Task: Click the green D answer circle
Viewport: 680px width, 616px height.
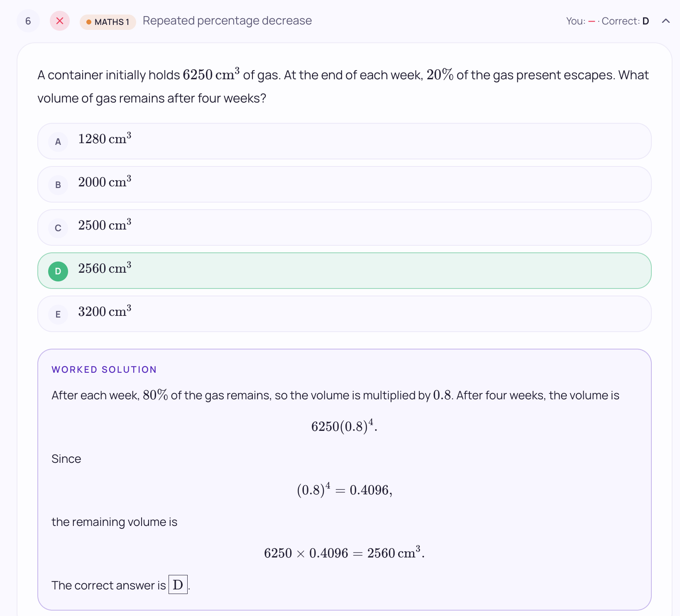Action: click(x=58, y=271)
